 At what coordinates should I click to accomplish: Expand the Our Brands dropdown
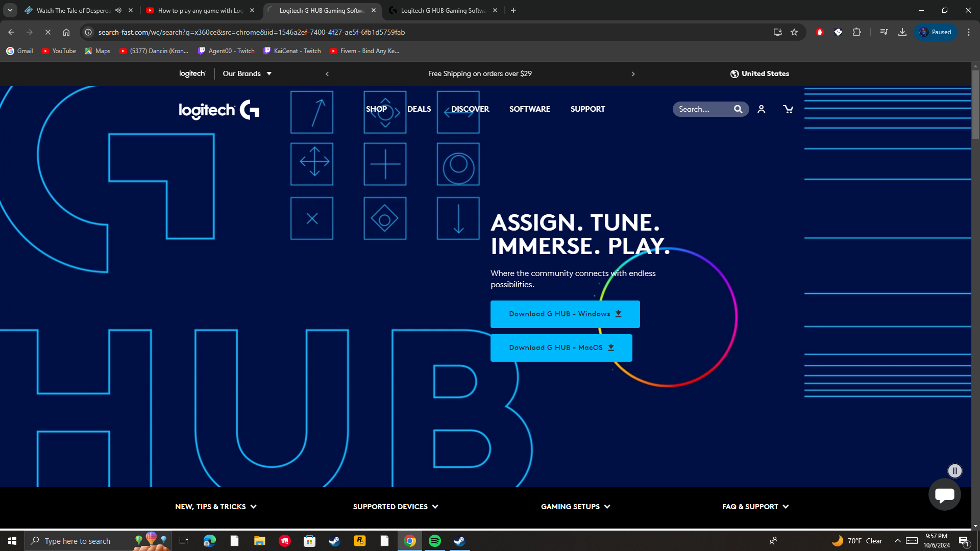247,73
